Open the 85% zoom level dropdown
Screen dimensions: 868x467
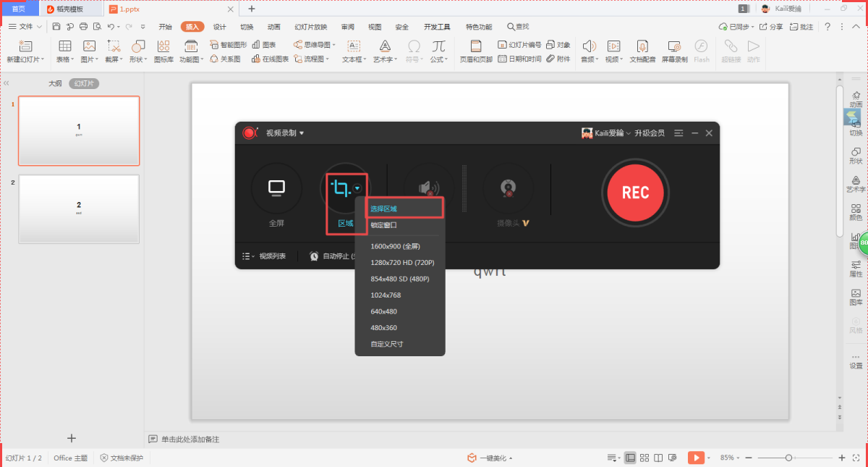pos(730,458)
